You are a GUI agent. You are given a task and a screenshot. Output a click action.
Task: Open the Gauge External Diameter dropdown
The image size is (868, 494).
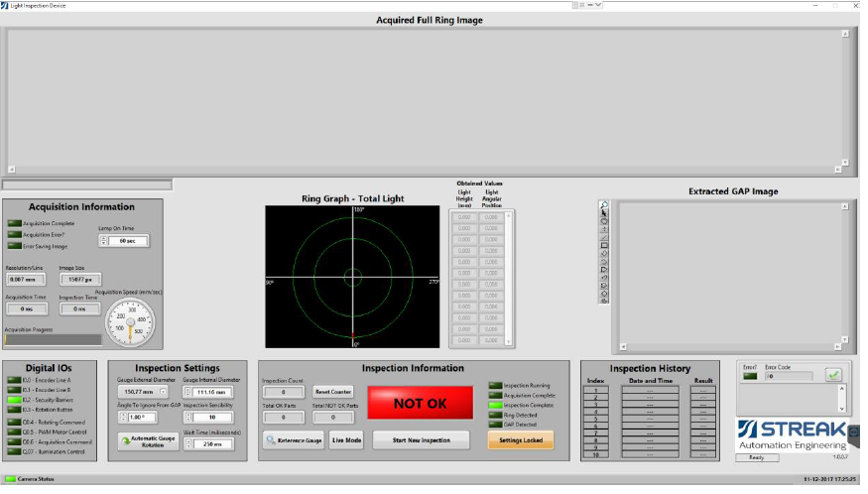[x=164, y=392]
